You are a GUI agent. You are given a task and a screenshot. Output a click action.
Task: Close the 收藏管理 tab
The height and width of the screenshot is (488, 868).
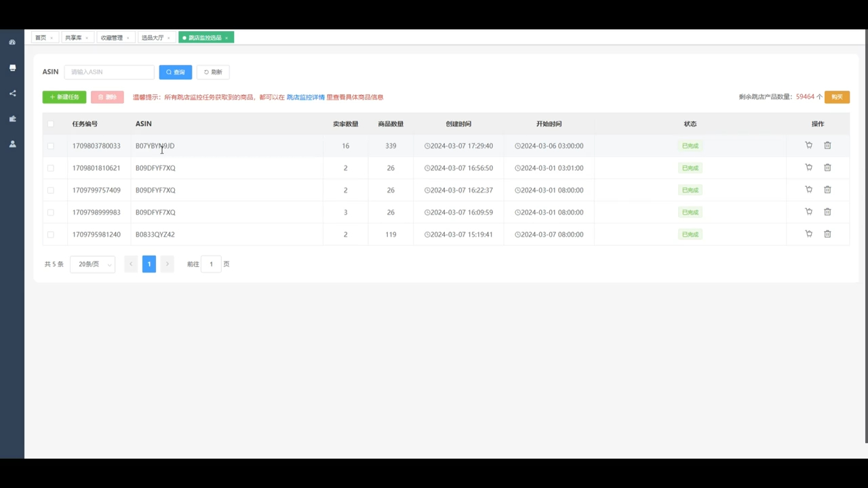click(127, 38)
